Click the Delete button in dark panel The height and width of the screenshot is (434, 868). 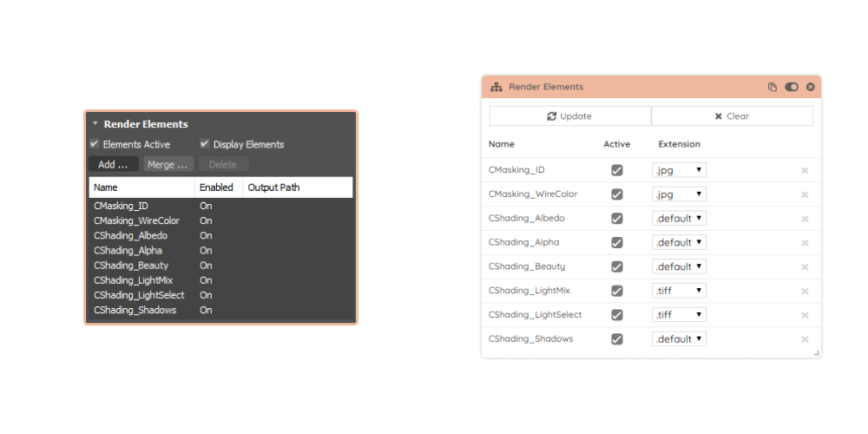224,164
